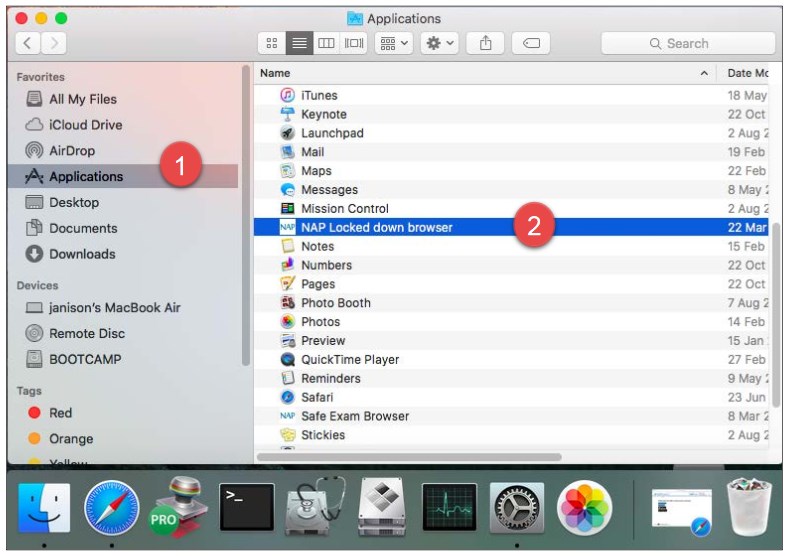Open Safari from the Dock
788x556 pixels.
point(112,507)
